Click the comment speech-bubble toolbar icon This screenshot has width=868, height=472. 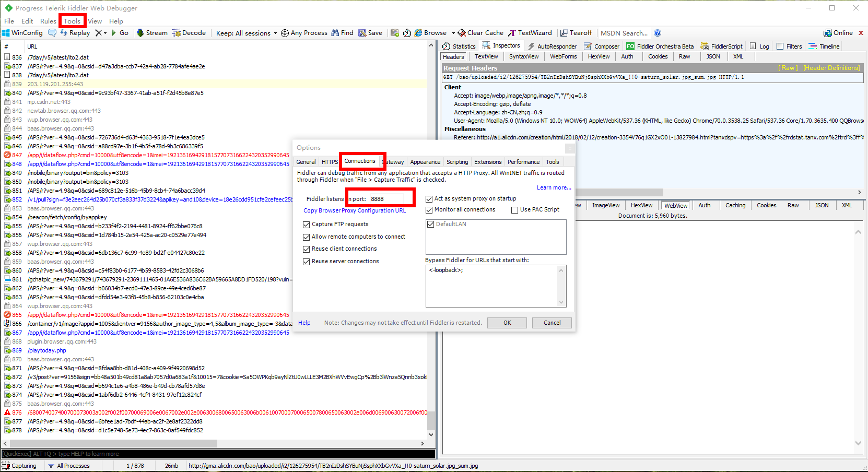52,33
